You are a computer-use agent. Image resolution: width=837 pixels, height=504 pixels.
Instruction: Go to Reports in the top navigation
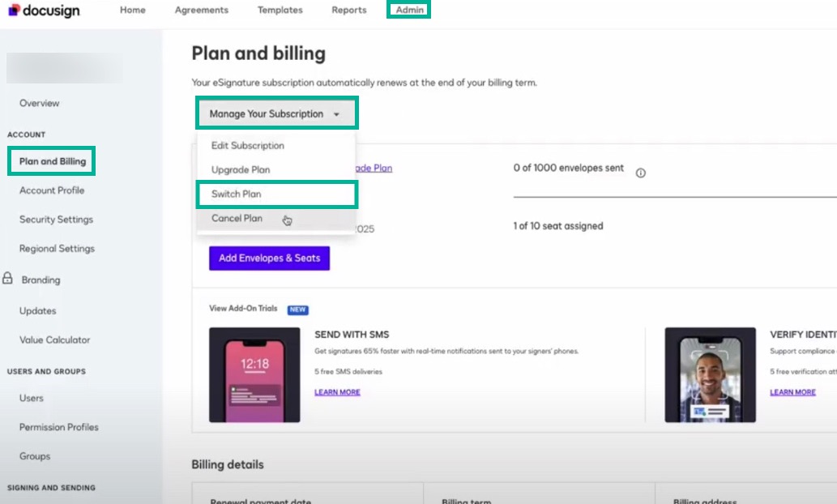coord(348,10)
